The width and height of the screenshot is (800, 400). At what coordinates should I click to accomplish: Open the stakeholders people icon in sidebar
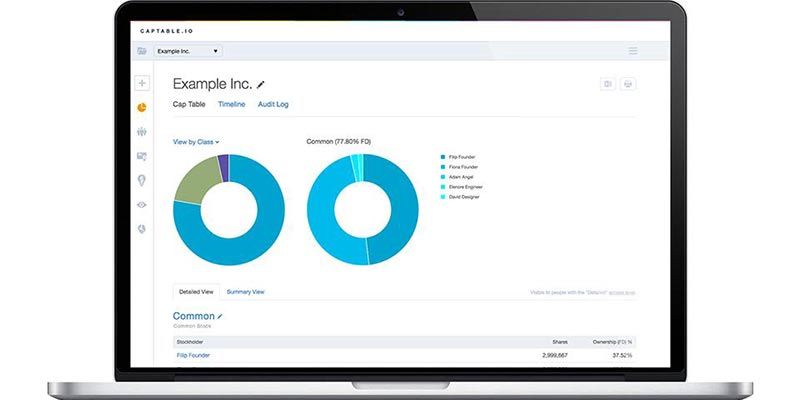coord(142,131)
